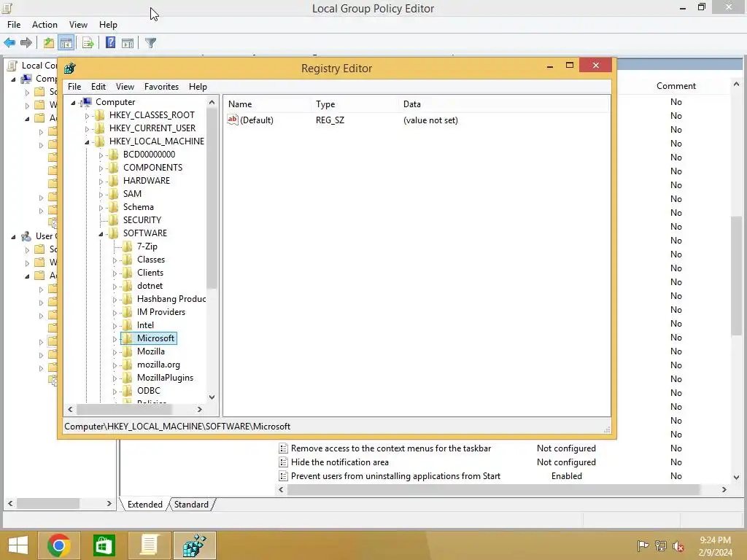Image resolution: width=747 pixels, height=560 pixels.
Task: Click '(value not set)' data cell
Action: (x=430, y=120)
